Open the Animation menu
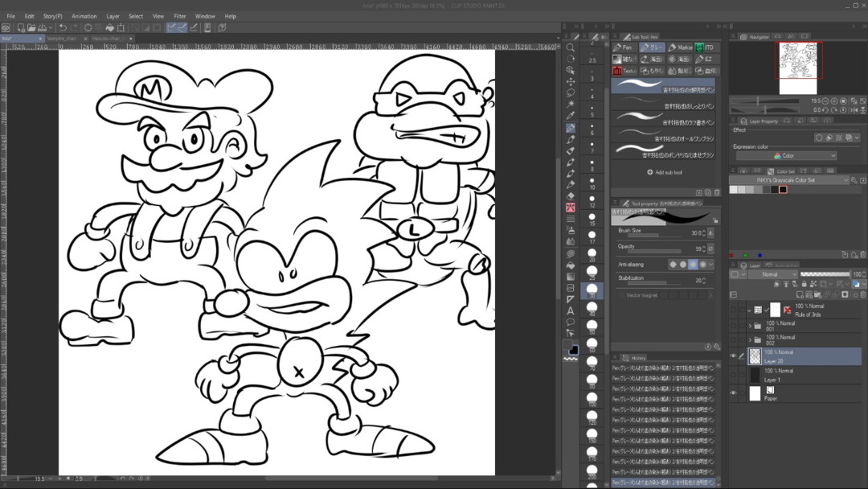868x489 pixels. point(84,16)
